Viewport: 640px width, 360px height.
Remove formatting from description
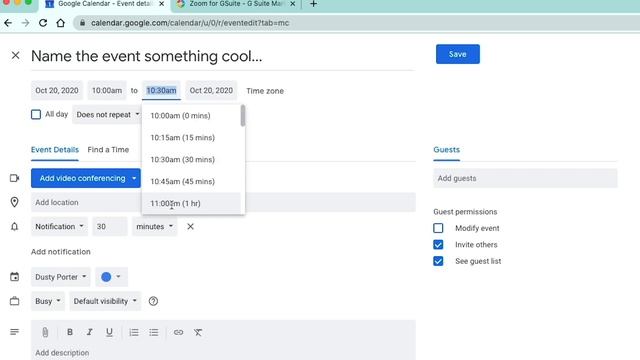pos(198,332)
